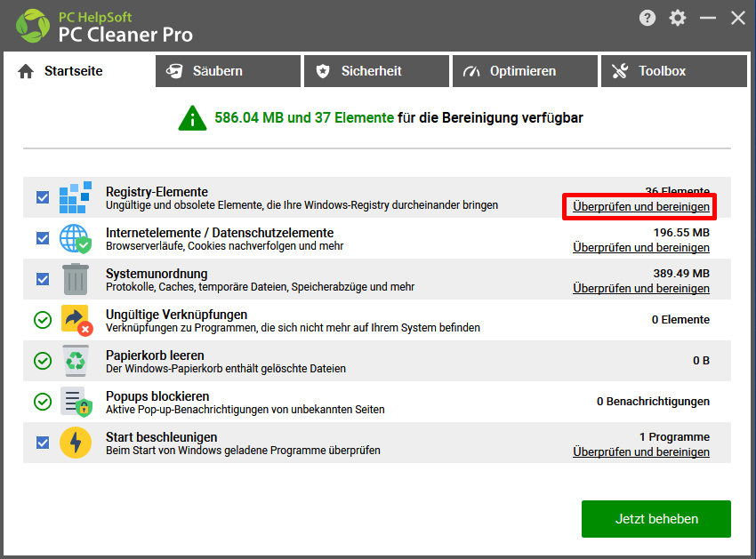Click the Start beschleunigen title
This screenshot has width=756, height=559.
162,437
